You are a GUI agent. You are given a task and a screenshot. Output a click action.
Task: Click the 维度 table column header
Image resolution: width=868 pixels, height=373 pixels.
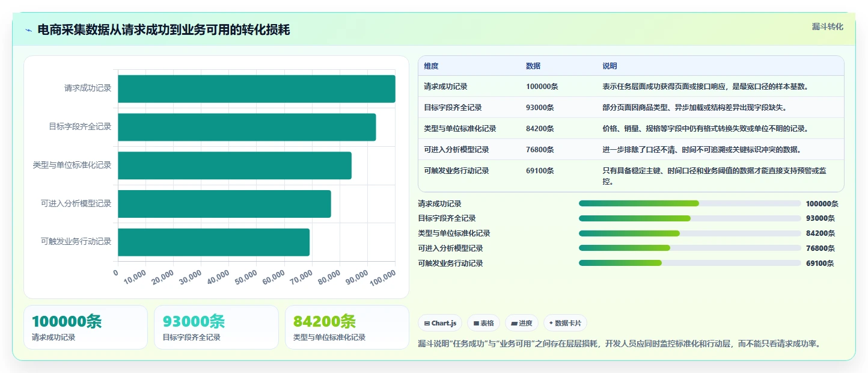(x=431, y=66)
